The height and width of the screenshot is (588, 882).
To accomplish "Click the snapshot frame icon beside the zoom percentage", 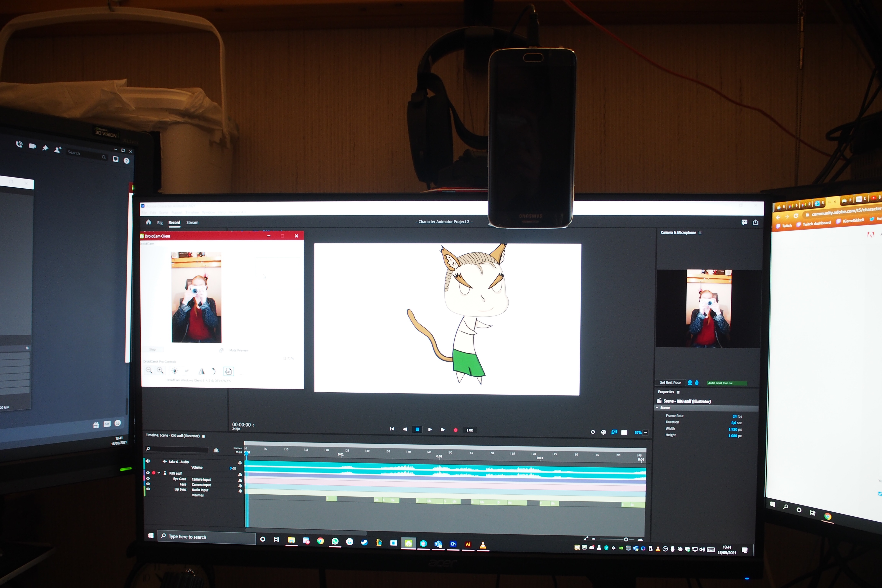I will pyautogui.click(x=624, y=432).
